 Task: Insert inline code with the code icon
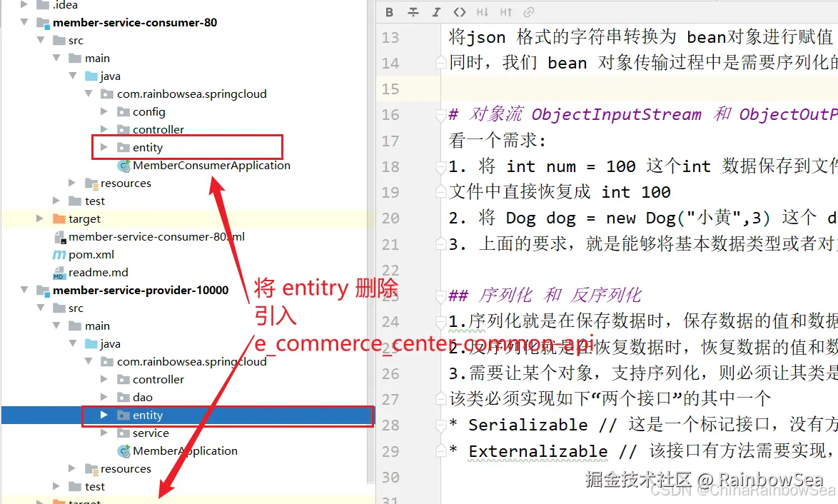click(x=459, y=12)
